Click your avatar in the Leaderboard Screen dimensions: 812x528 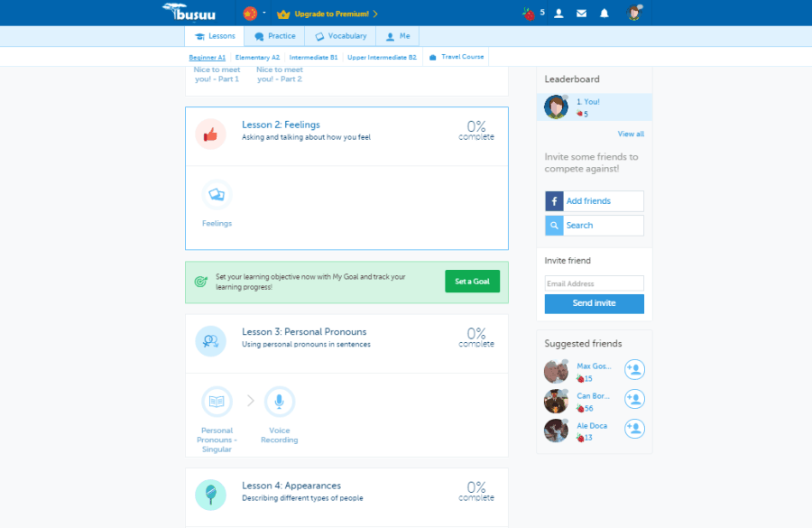tap(556, 107)
